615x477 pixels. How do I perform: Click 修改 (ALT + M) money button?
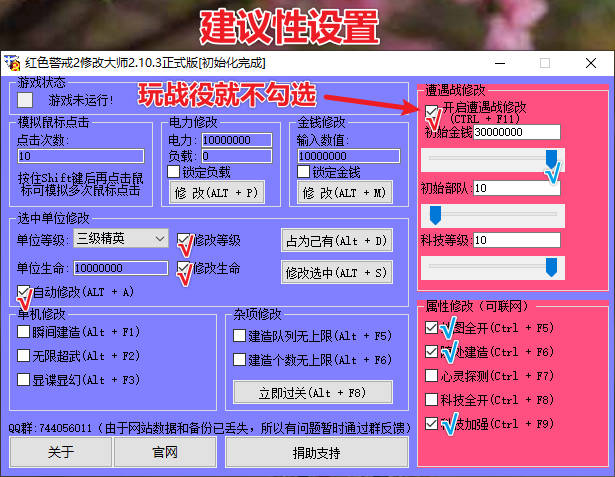click(x=343, y=192)
